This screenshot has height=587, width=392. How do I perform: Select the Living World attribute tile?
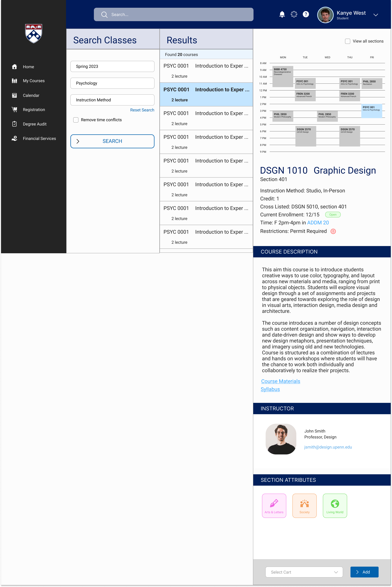pos(335,506)
